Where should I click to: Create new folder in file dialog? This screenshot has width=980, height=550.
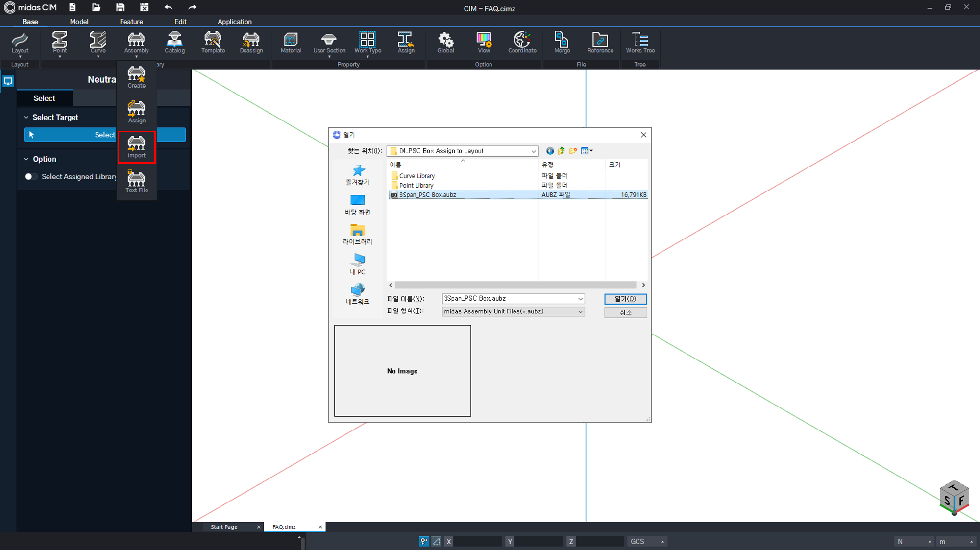(573, 151)
